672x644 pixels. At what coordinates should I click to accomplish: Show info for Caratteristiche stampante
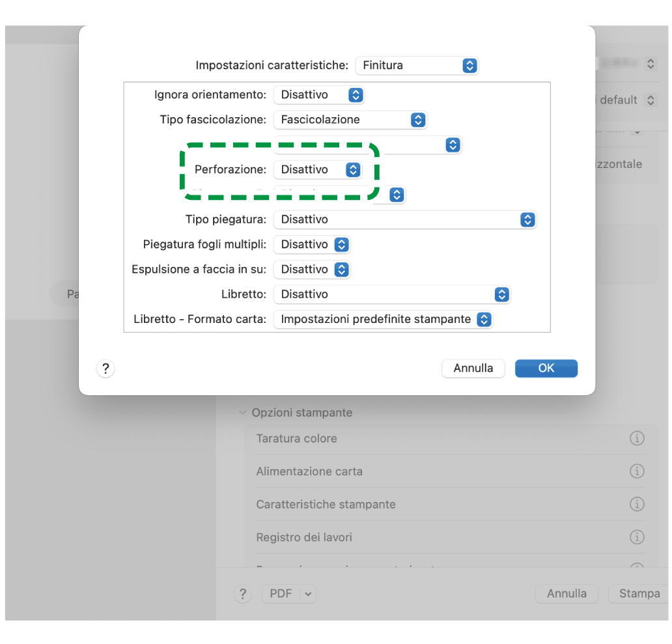(637, 504)
